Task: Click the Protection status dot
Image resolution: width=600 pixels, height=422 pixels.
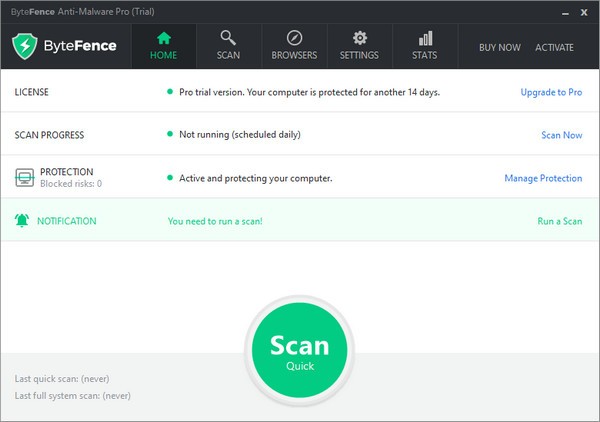Action: [170, 178]
